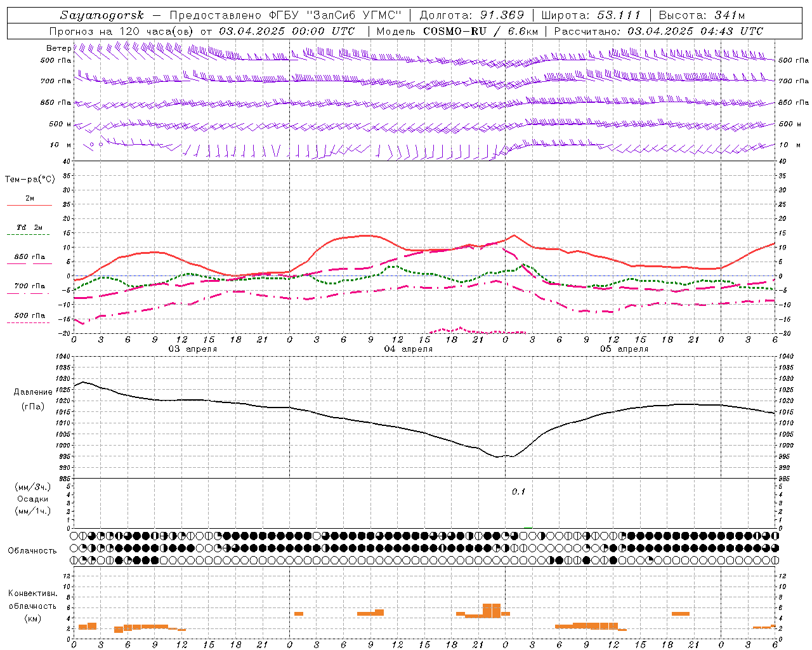Click the Долгота: 91.369 field

coord(472,15)
